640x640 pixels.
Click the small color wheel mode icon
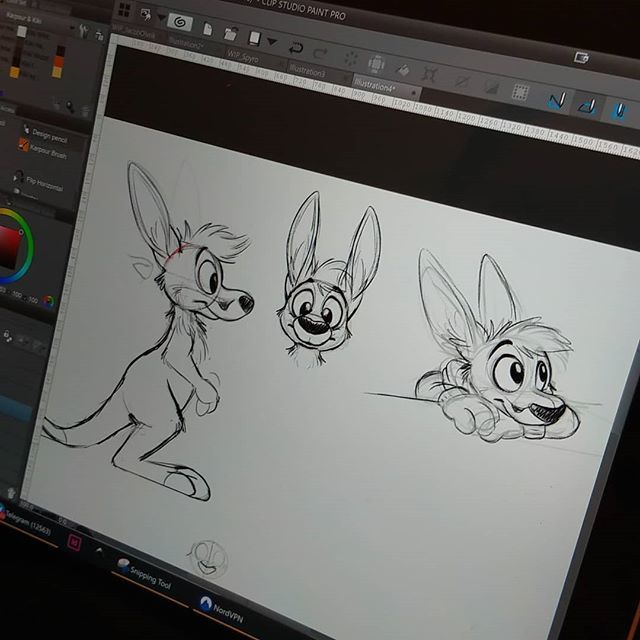pos(48,302)
